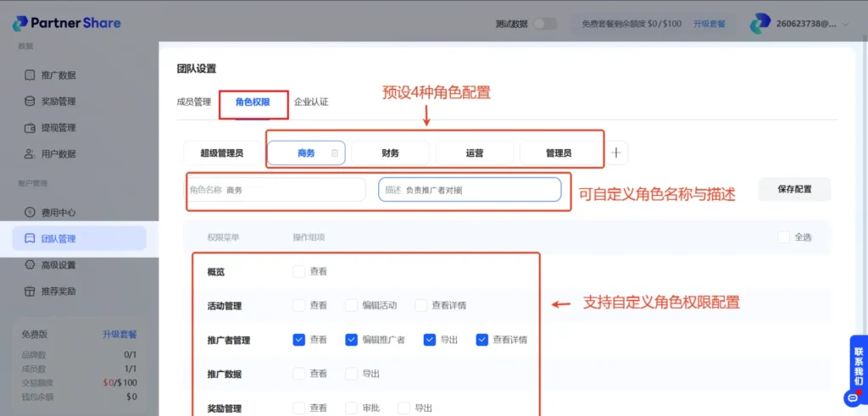Click the 奖励管理 sidebar icon

pos(31,102)
